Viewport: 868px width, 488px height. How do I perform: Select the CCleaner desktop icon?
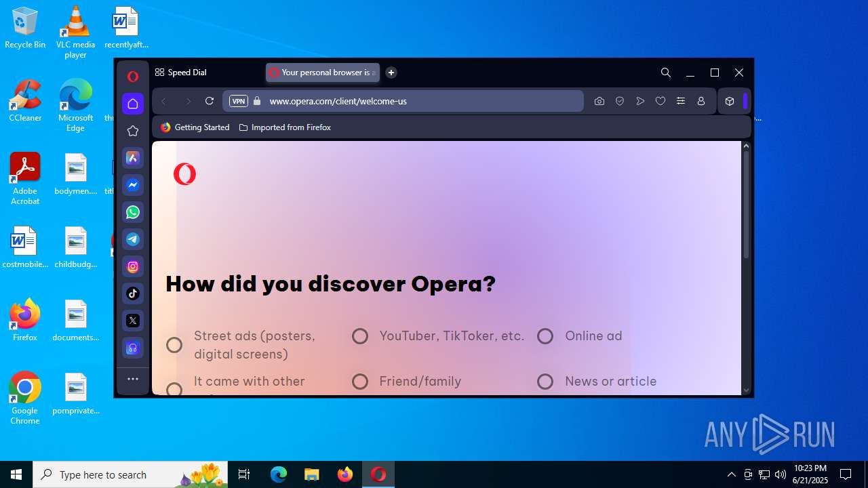[x=25, y=101]
